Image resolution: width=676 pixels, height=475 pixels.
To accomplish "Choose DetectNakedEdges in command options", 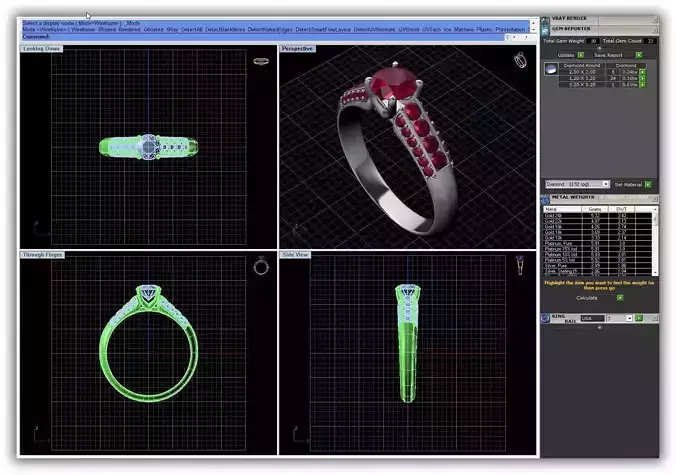I will pyautogui.click(x=270, y=29).
